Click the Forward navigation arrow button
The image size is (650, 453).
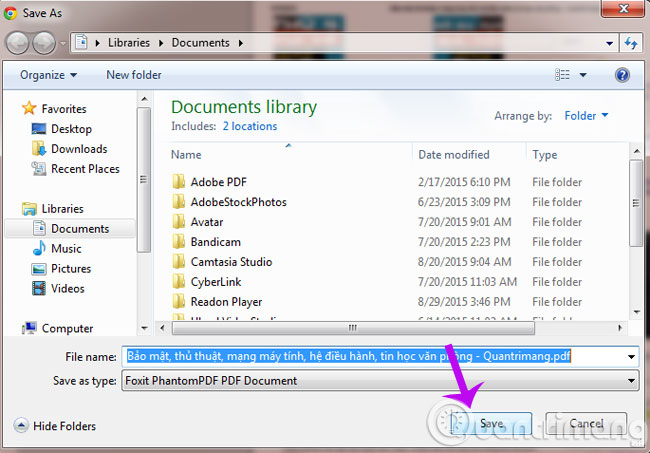44,43
